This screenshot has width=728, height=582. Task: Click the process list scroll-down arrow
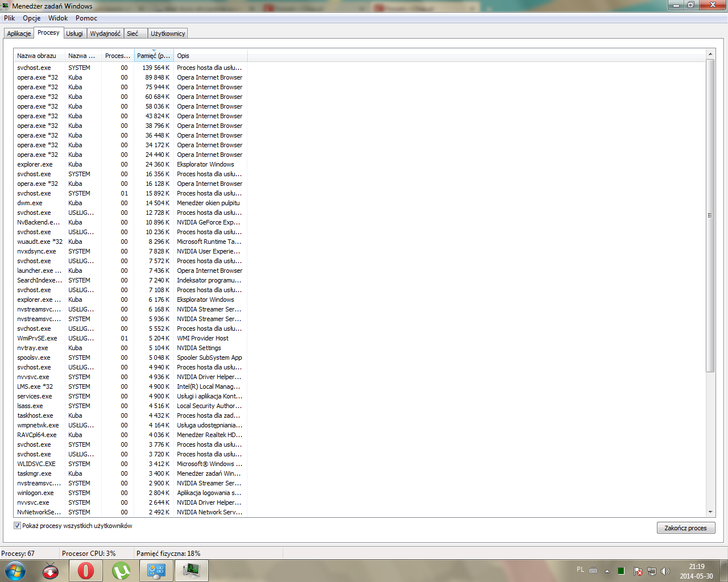(710, 512)
